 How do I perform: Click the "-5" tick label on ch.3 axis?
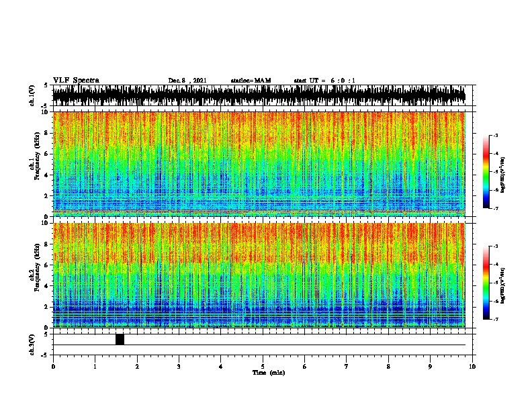(46, 355)
